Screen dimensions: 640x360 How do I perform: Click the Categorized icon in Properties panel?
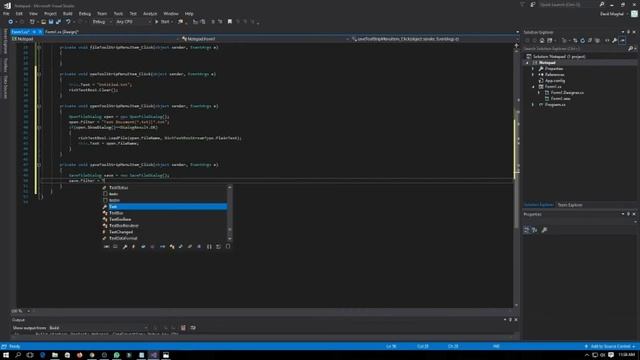pyautogui.click(x=527, y=230)
